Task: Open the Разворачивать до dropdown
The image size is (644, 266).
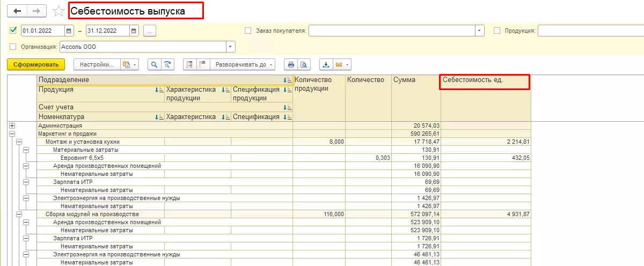Action: [x=241, y=64]
